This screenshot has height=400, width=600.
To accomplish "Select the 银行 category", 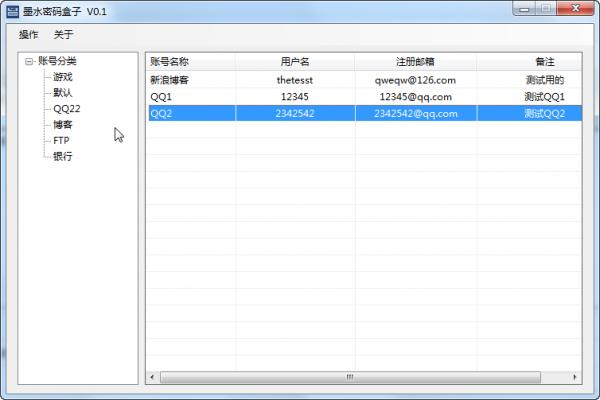I will coord(63,157).
